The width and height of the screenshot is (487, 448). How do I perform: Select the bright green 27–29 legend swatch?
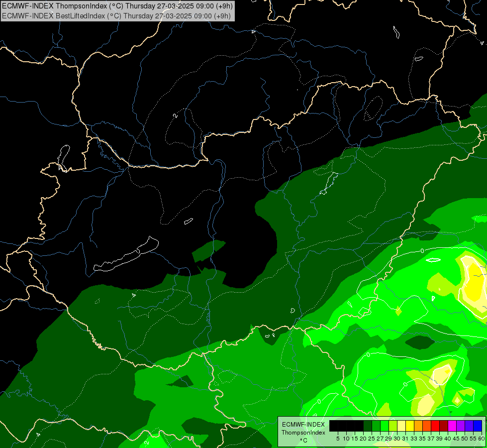(385, 426)
